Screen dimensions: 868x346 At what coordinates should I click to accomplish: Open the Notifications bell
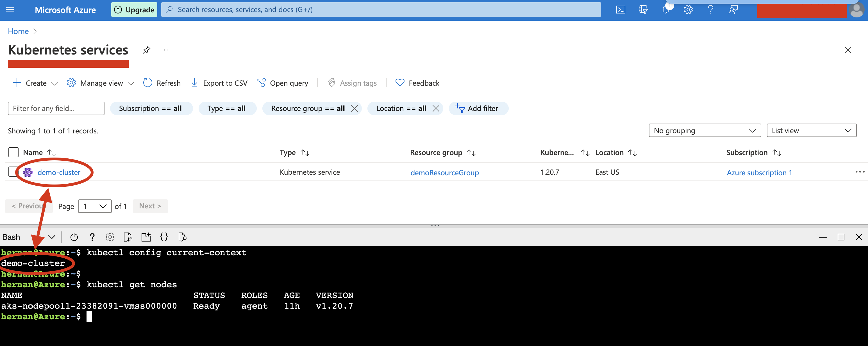[x=666, y=10]
